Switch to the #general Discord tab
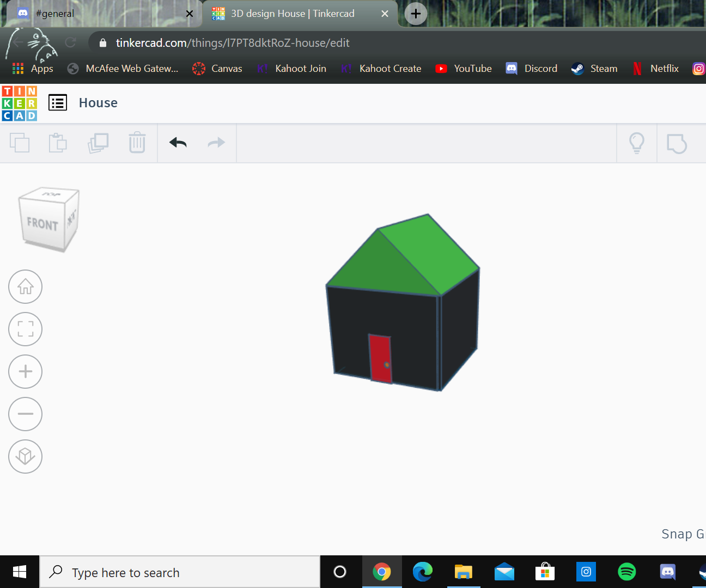The width and height of the screenshot is (706, 588). pos(60,14)
